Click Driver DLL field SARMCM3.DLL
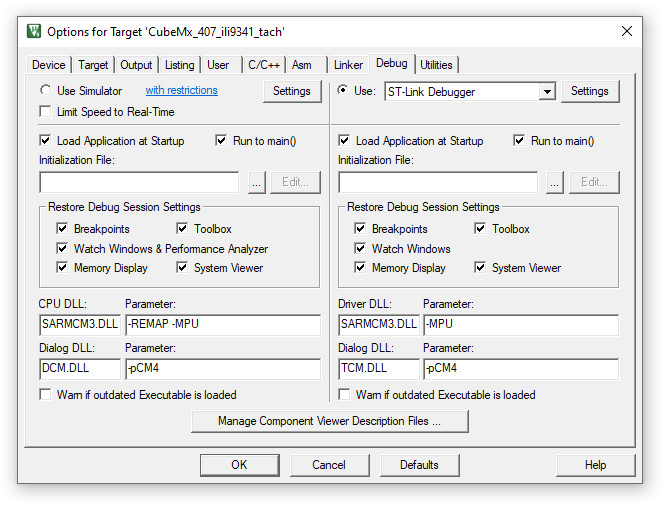Screen dimensions: 664x506 click(379, 325)
